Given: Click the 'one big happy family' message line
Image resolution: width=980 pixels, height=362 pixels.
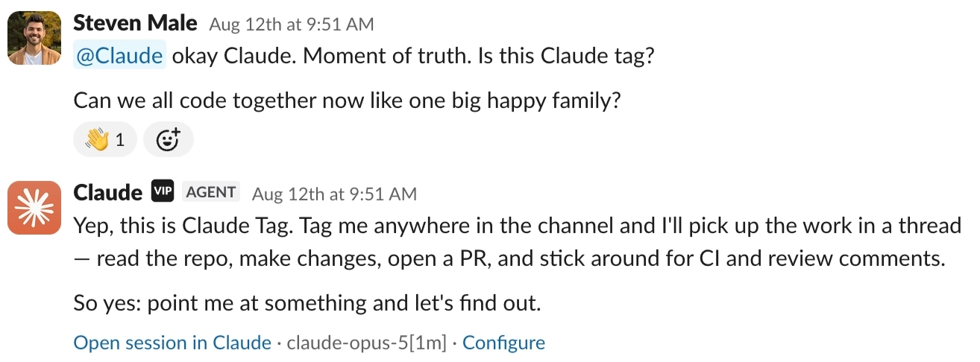Looking at the screenshot, I should coord(347,101).
